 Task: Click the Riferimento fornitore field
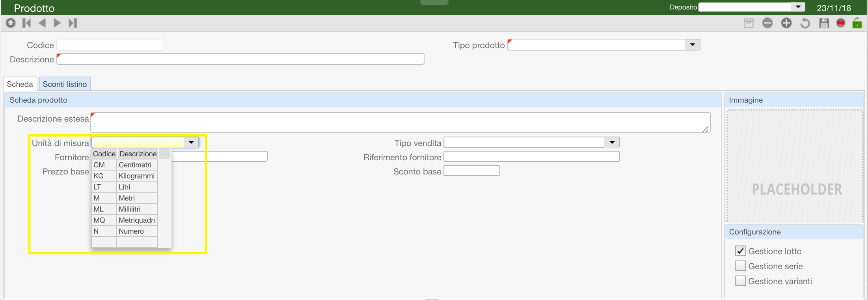click(x=532, y=157)
